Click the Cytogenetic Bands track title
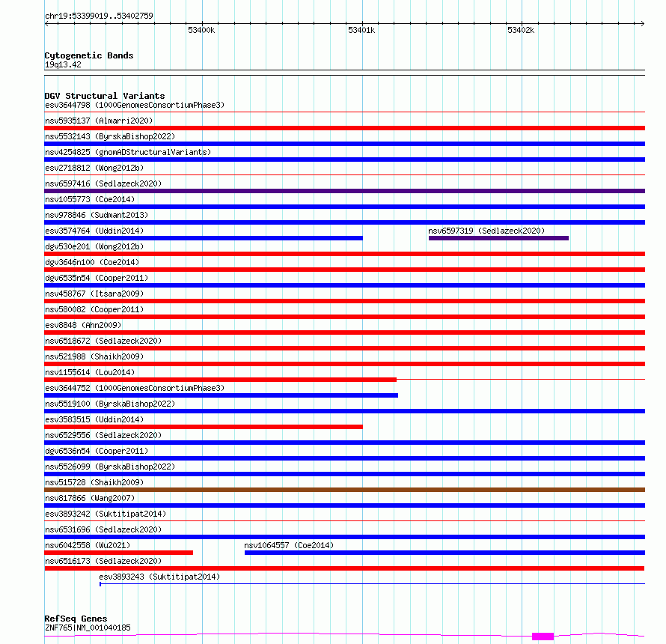Viewport: 666px width, 644px height. pos(89,55)
